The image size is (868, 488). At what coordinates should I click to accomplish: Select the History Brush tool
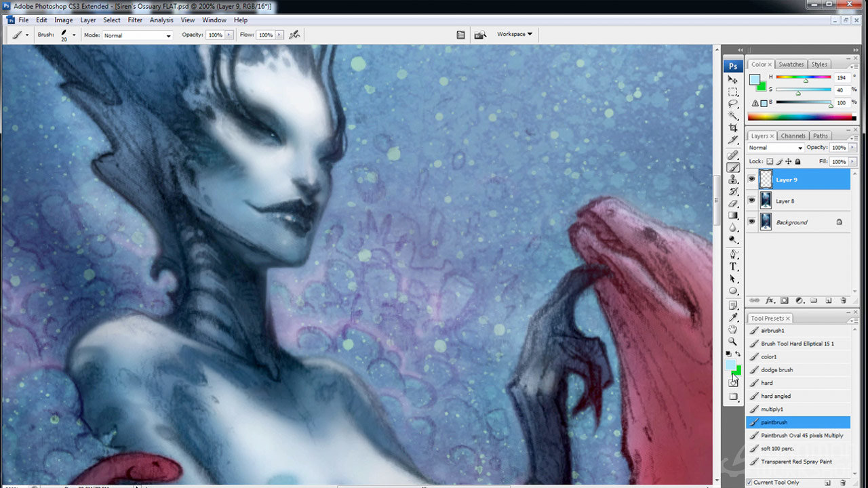tap(733, 192)
